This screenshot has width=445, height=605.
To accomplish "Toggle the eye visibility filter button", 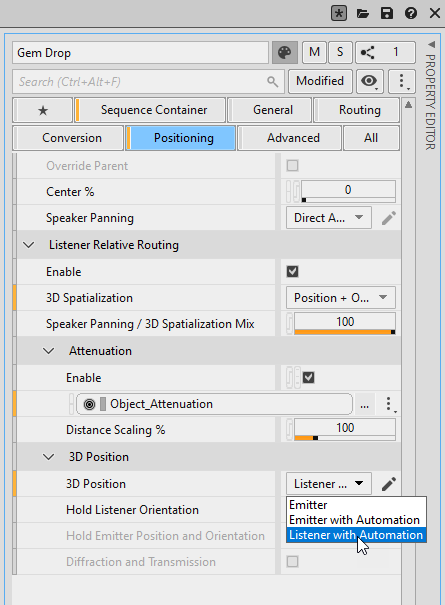I will tap(369, 81).
